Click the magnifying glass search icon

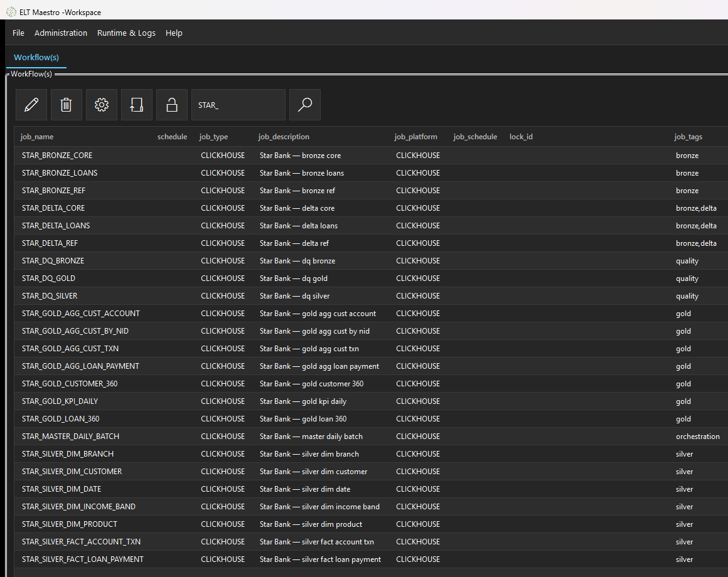pos(304,105)
